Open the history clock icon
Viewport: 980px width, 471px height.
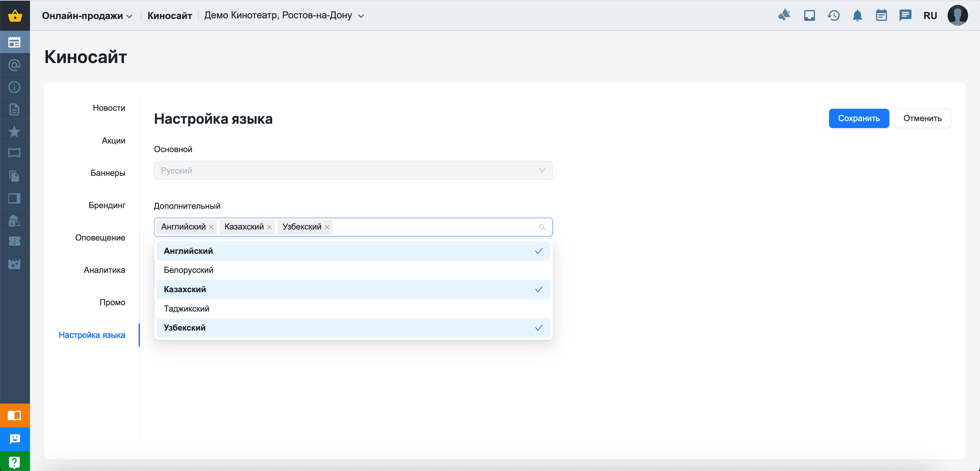click(833, 16)
